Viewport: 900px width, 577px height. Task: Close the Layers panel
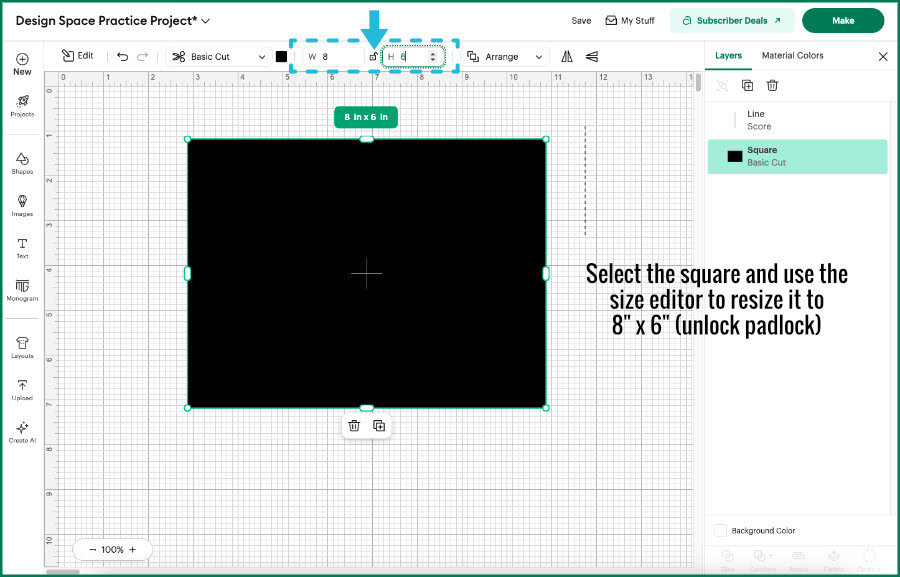(883, 56)
